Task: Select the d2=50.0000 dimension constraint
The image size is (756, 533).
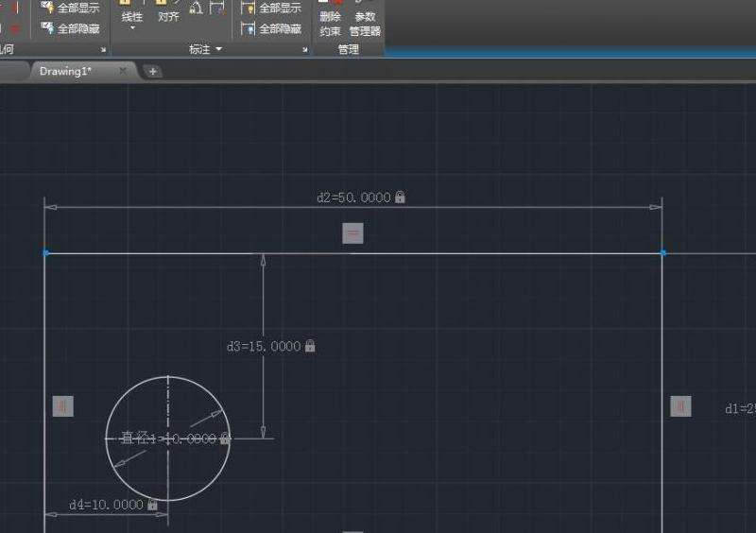Action: [353, 198]
